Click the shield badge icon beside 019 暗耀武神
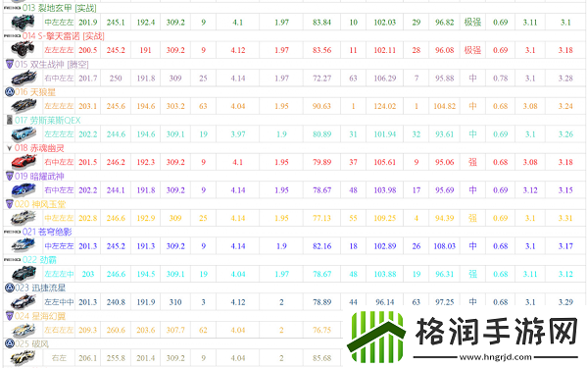This screenshot has width=588, height=368. point(10,176)
